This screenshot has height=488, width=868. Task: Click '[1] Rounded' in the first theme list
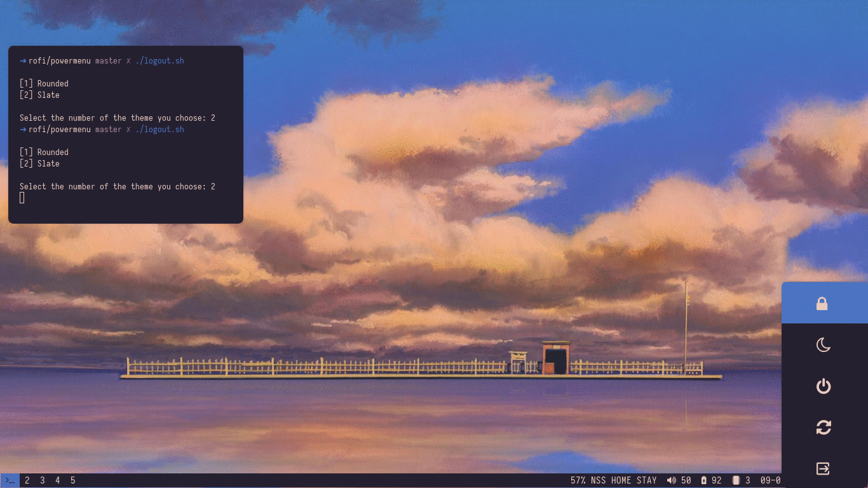pos(44,84)
